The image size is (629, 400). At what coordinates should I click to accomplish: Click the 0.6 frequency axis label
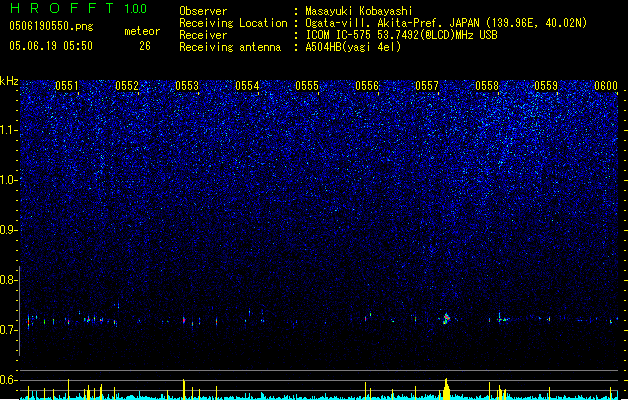pos(9,380)
